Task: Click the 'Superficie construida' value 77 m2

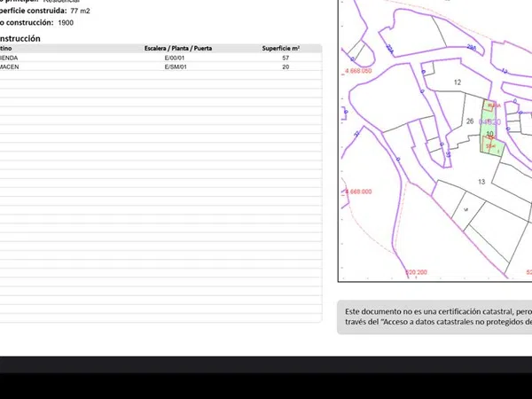Action: click(80, 11)
